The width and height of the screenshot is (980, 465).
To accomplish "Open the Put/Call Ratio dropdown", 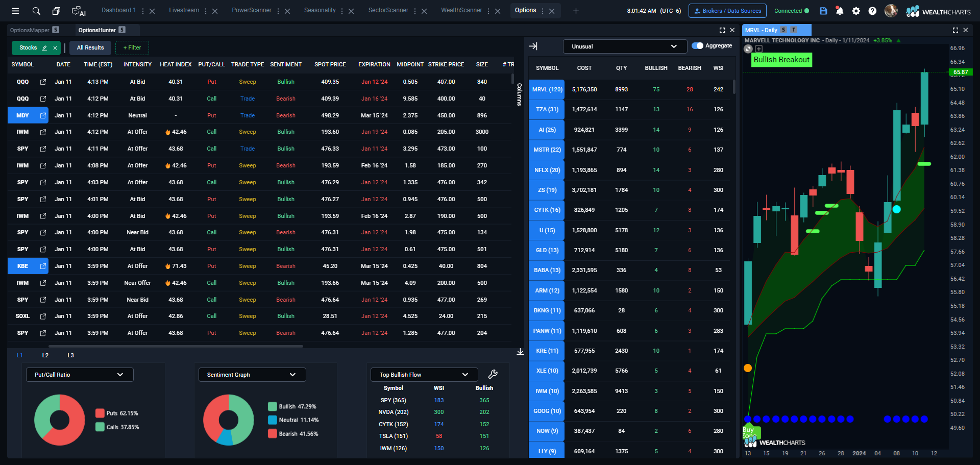I will [x=80, y=375].
